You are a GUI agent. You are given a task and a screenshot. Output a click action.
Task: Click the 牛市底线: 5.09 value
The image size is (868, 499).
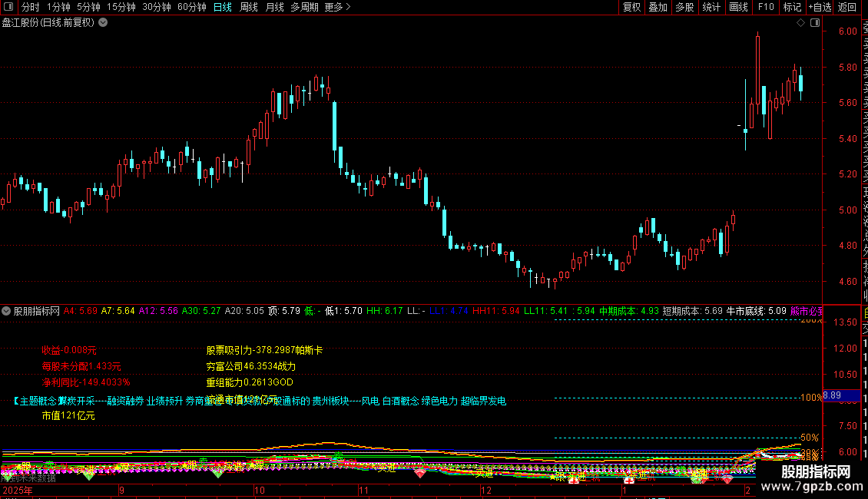(756, 311)
